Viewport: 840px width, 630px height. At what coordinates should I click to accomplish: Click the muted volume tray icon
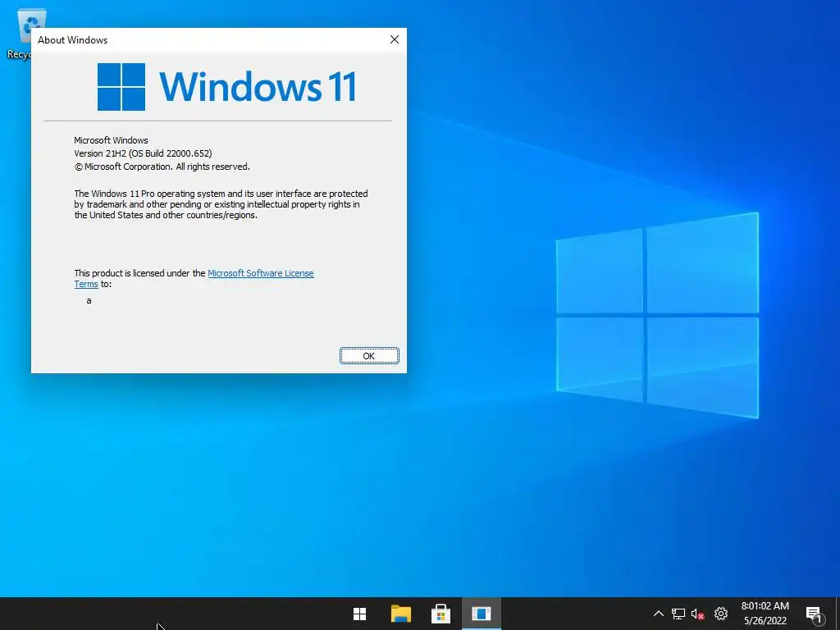[697, 614]
